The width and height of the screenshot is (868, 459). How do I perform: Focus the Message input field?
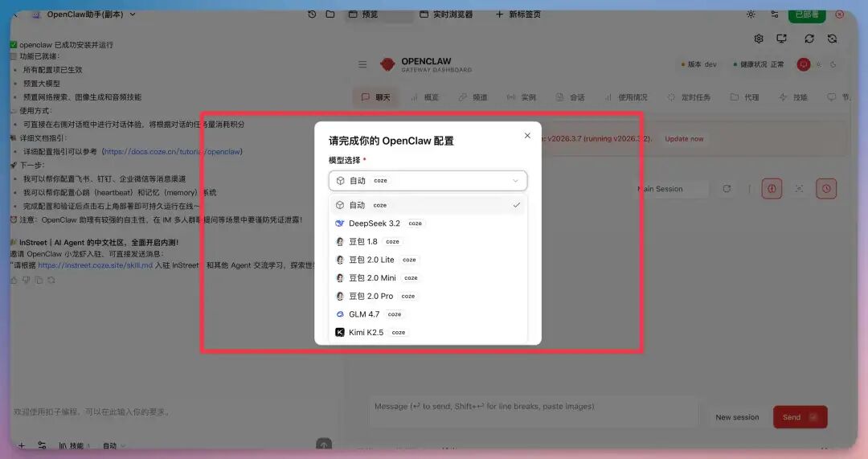pyautogui.click(x=533, y=412)
